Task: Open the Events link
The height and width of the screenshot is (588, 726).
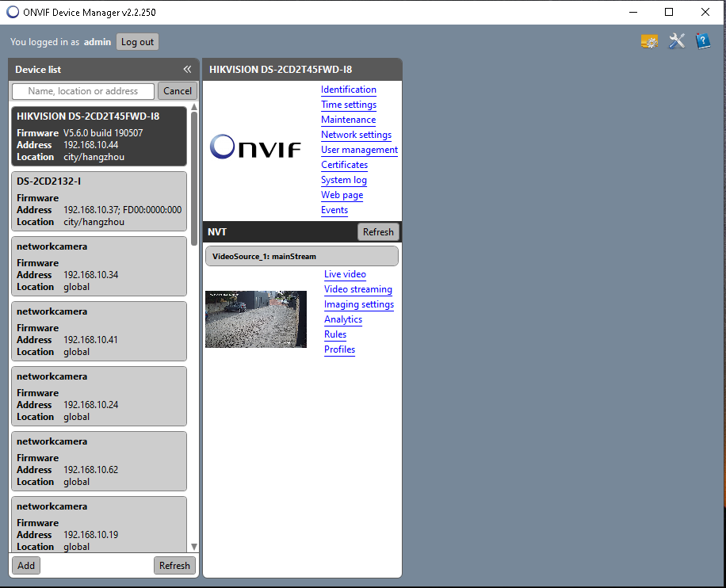Action: pyautogui.click(x=334, y=210)
